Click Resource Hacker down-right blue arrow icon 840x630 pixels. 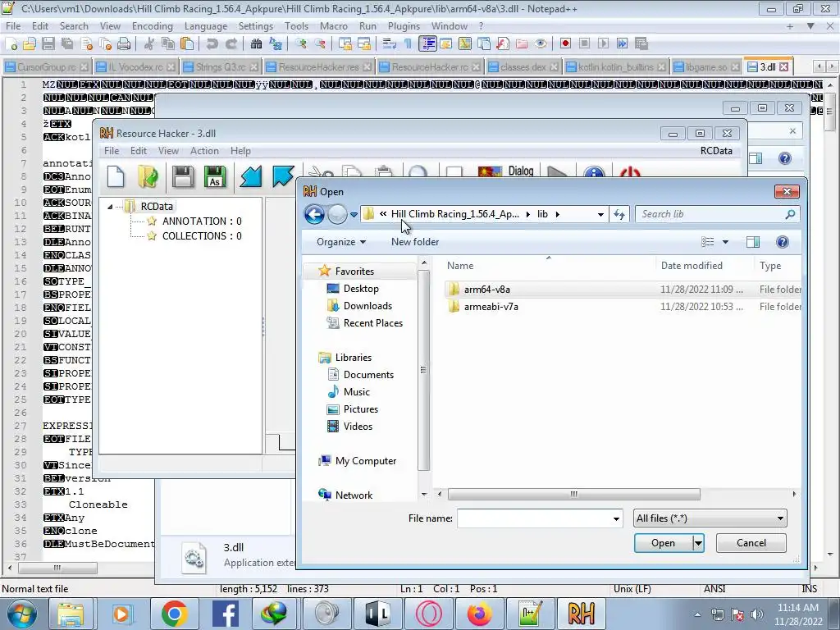click(x=283, y=177)
